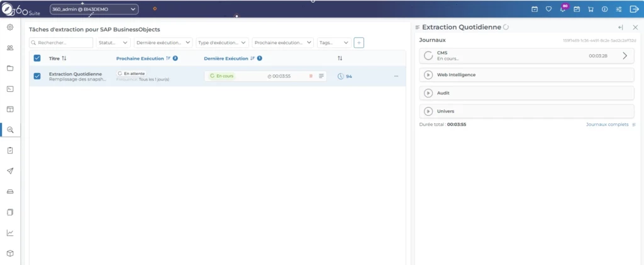Open the Statut filter dropdown
The height and width of the screenshot is (265, 644).
(x=113, y=43)
